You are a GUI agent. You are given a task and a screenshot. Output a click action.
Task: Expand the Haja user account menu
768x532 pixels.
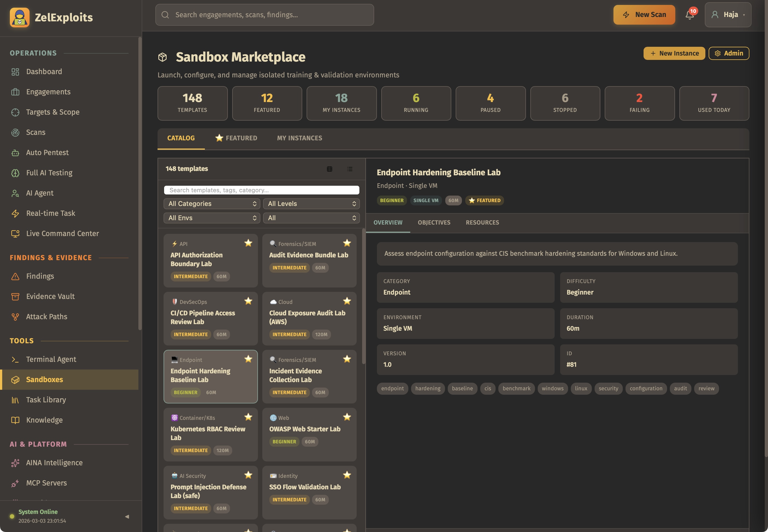pos(728,15)
